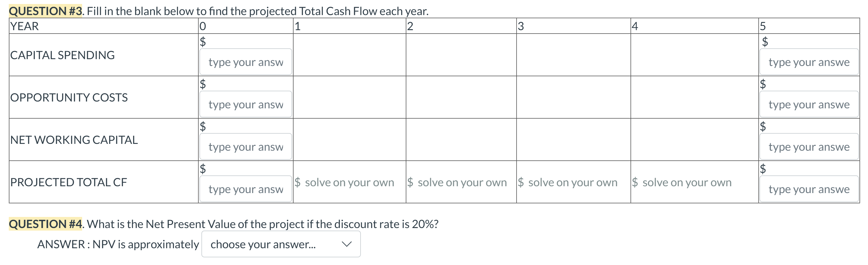
Task: Focus Net Working Capital Year 0 field
Action: point(246,147)
